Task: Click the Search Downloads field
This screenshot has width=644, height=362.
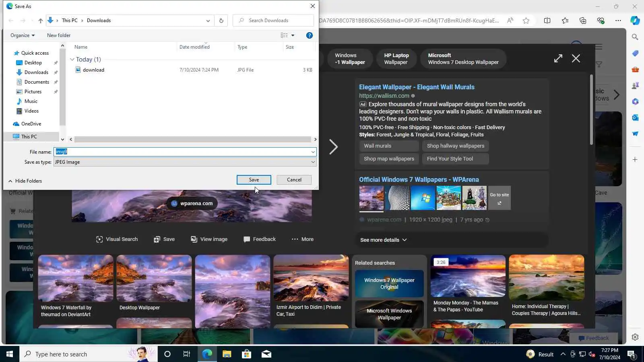Action: [x=273, y=21]
